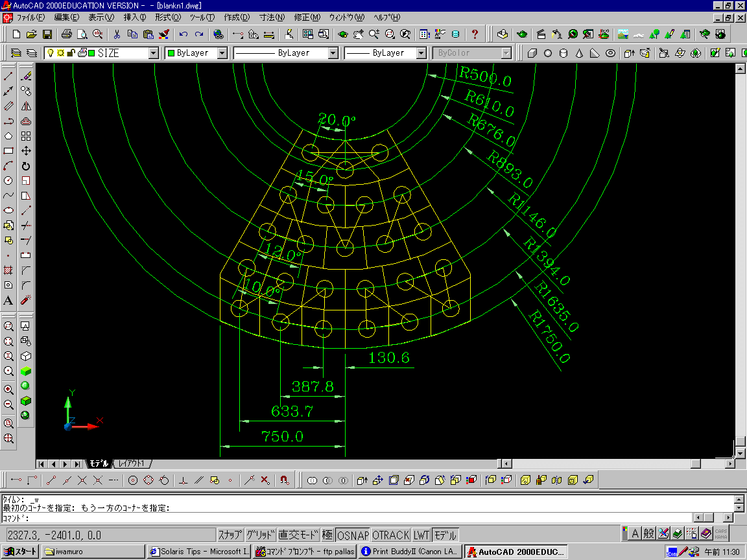Select the Rotate tool

coord(26,166)
